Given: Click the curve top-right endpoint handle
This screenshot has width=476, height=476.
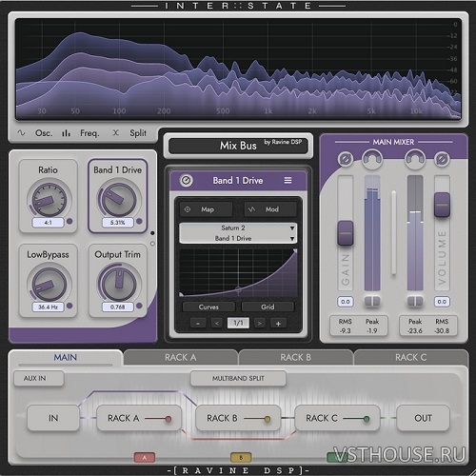Looking at the screenshot, I should [295, 251].
